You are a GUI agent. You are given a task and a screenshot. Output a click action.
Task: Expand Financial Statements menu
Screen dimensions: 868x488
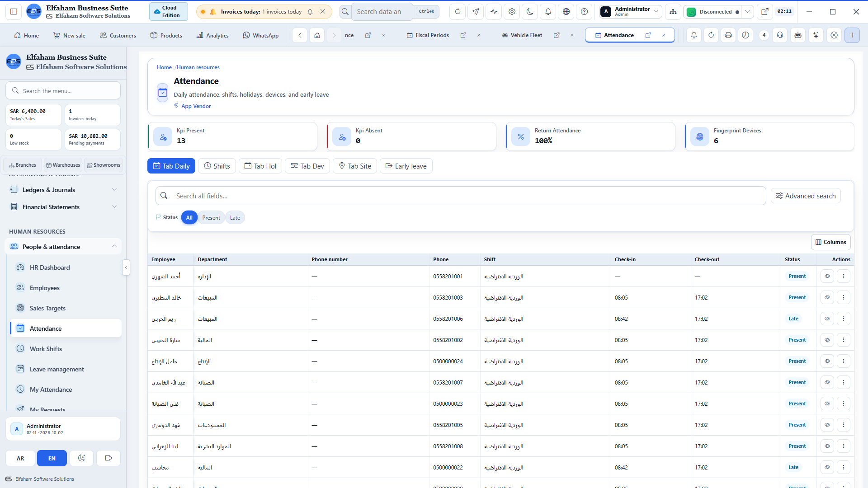tap(63, 207)
